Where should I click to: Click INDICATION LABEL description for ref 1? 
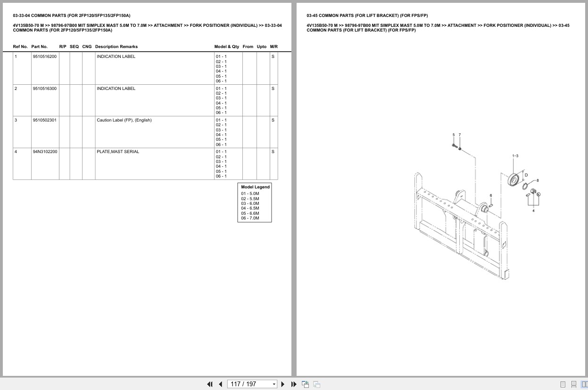[116, 57]
